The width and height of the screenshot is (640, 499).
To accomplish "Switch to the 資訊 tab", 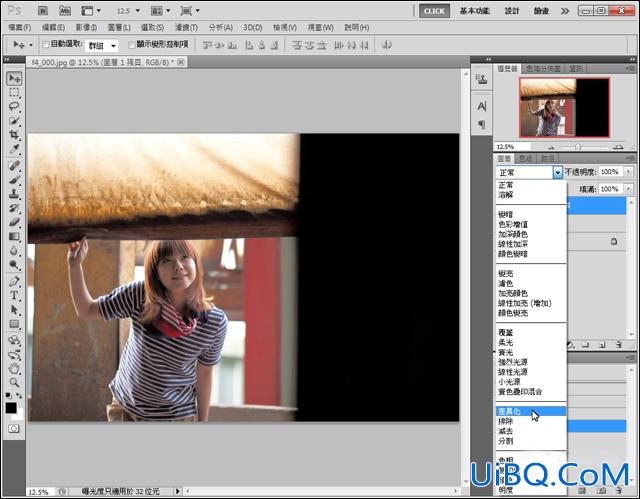I will click(576, 69).
